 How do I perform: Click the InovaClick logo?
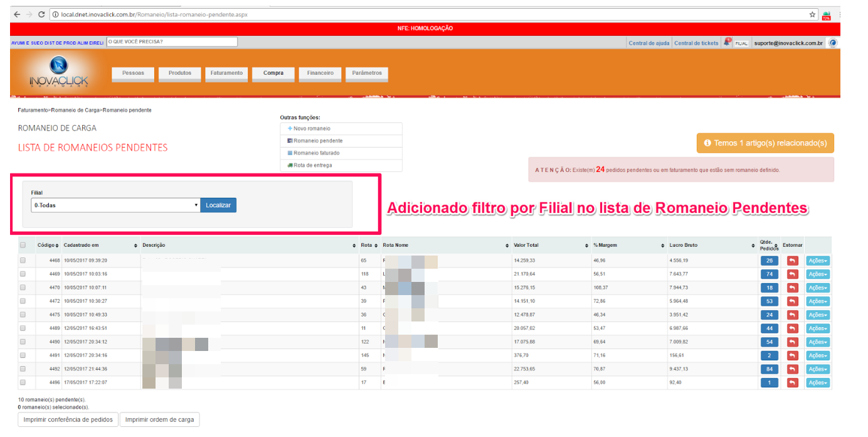point(58,73)
